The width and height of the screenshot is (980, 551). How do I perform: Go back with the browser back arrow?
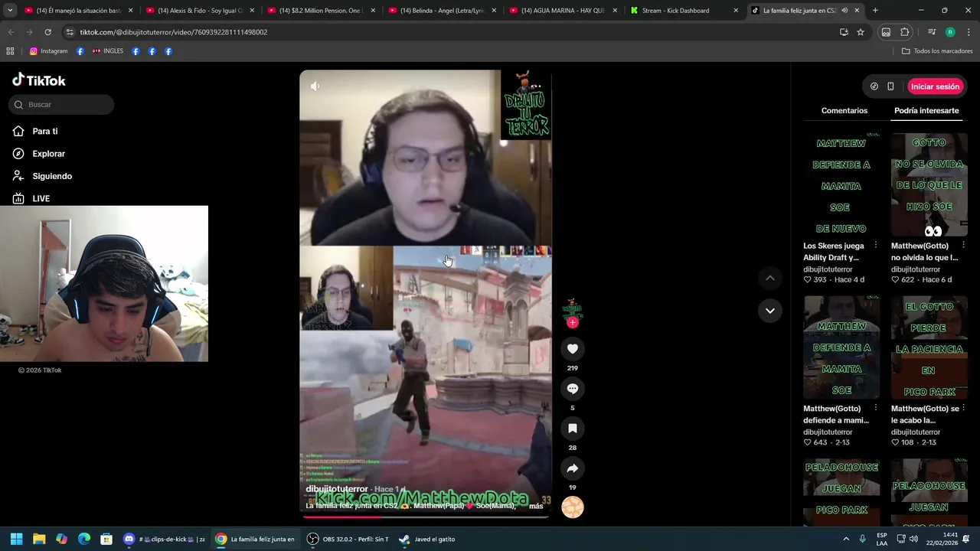(11, 32)
